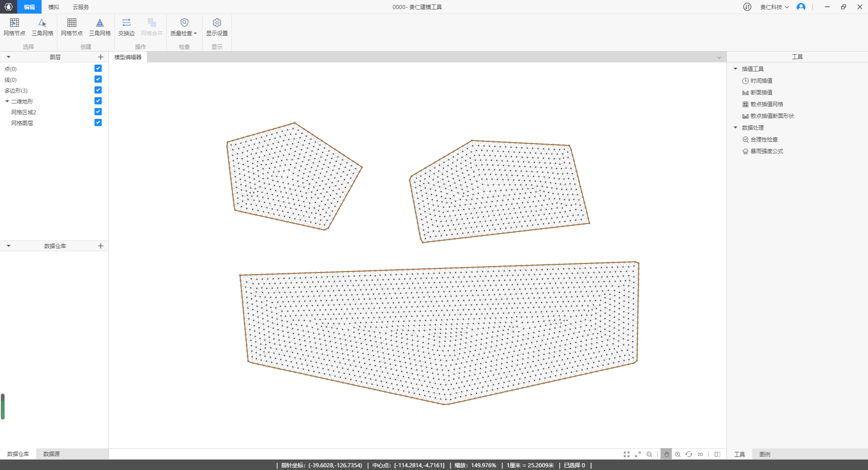Collapse the 二维地形 tree node
The height and width of the screenshot is (470, 868).
tap(7, 102)
